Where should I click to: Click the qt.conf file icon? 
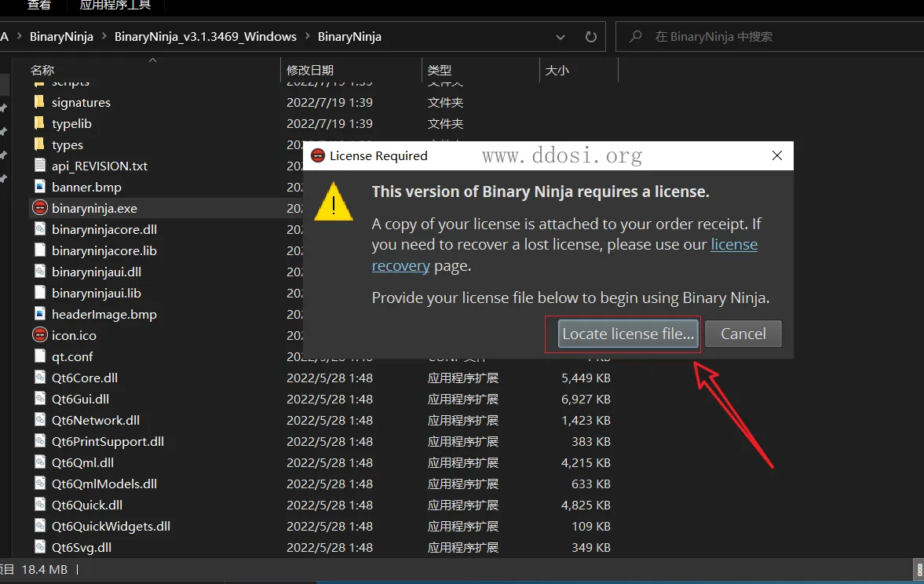39,356
